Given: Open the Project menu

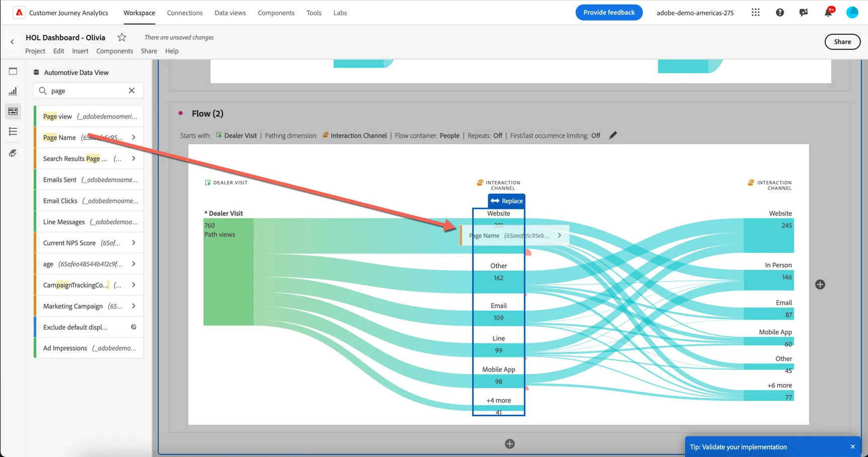Looking at the screenshot, I should tap(35, 51).
